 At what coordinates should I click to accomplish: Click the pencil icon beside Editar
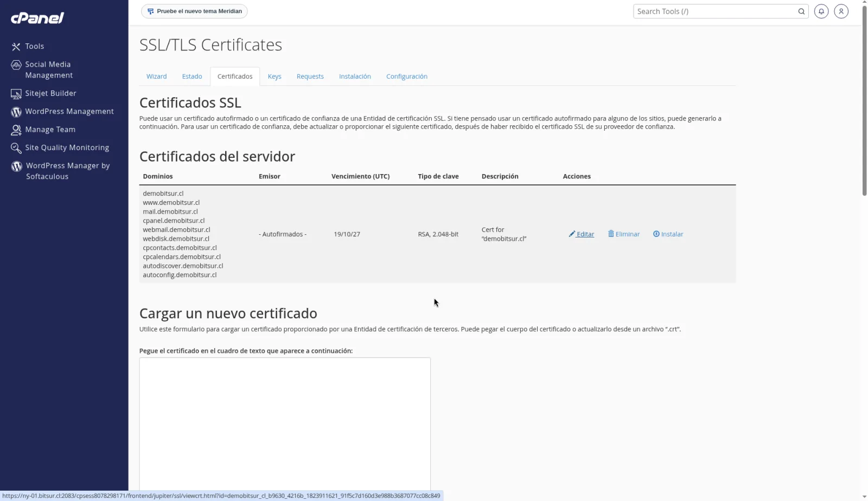(572, 234)
